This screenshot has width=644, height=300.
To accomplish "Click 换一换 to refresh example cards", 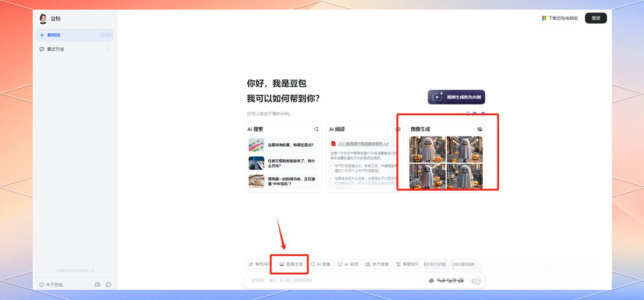I will [476, 114].
